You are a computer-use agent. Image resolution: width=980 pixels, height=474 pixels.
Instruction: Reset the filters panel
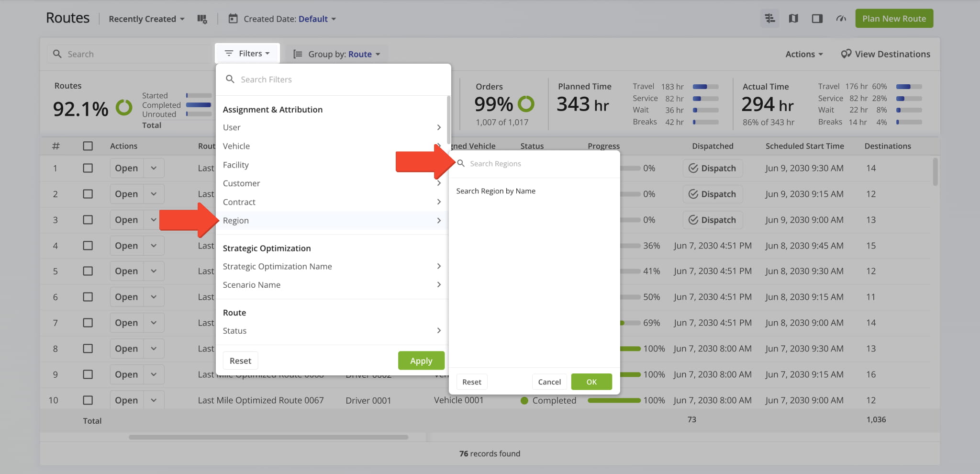click(240, 361)
